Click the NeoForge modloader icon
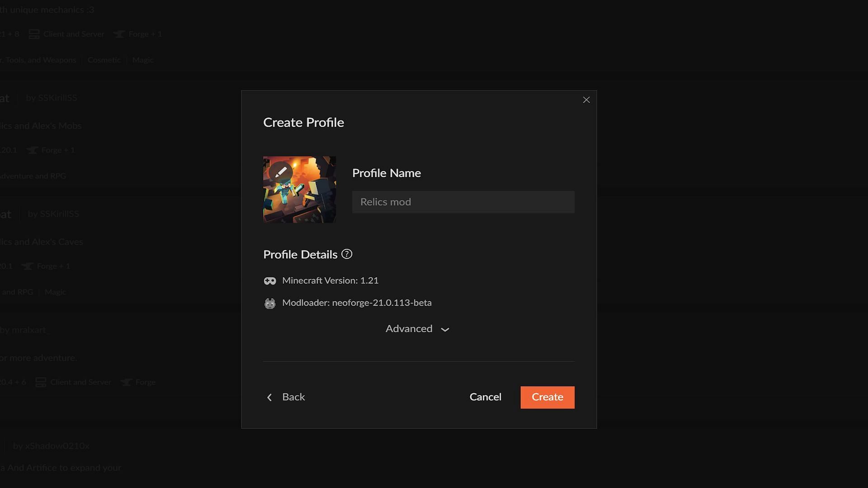Viewport: 868px width, 488px height. 269,303
